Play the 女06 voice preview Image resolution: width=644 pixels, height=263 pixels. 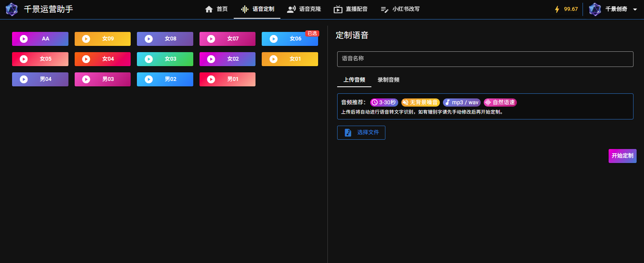coord(274,39)
